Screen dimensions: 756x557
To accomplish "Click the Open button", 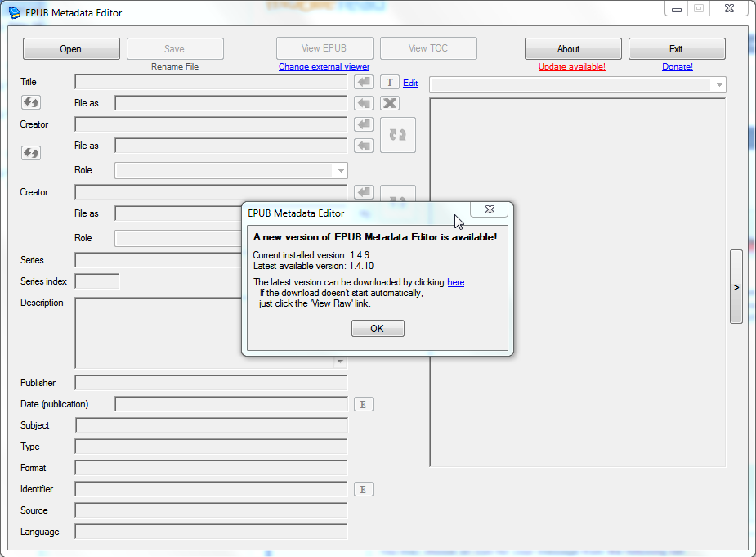I will click(x=71, y=49).
